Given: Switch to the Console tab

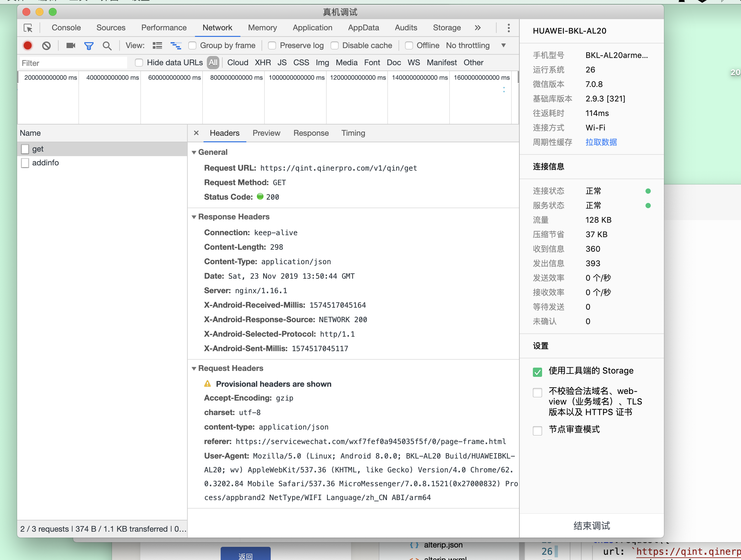Looking at the screenshot, I should (x=66, y=28).
